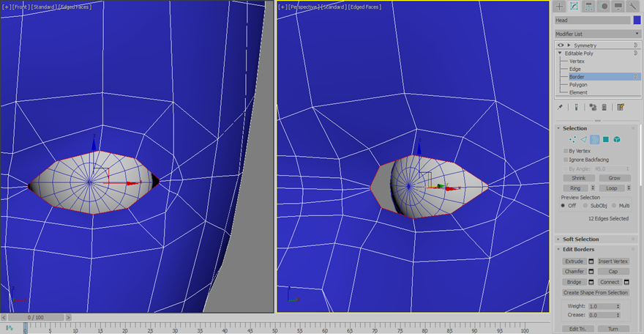Select Vertex level in modifier stack
Screen dimensions: 644x334
click(577, 62)
